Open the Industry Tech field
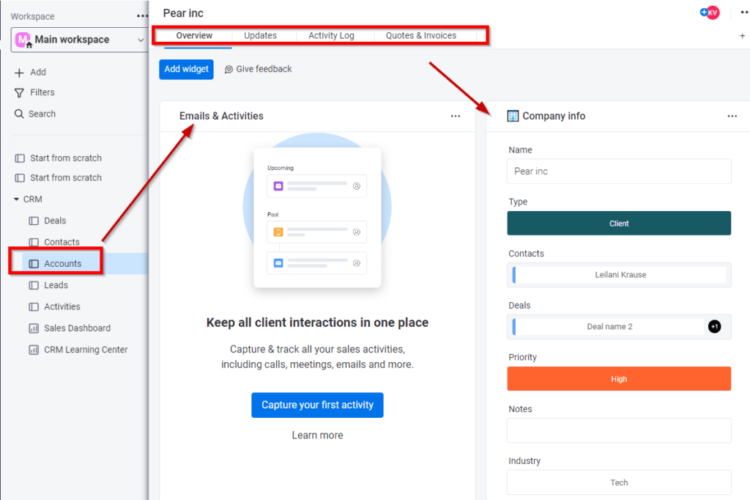 pos(619,482)
